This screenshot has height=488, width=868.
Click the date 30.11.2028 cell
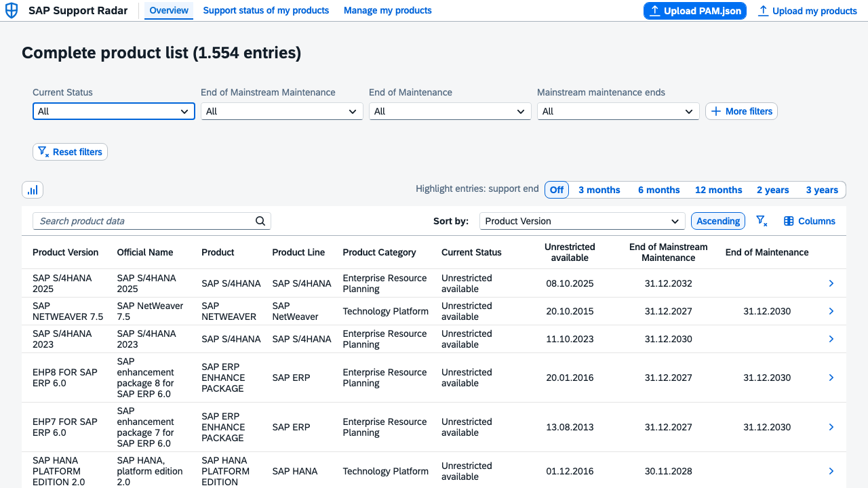pyautogui.click(x=669, y=471)
